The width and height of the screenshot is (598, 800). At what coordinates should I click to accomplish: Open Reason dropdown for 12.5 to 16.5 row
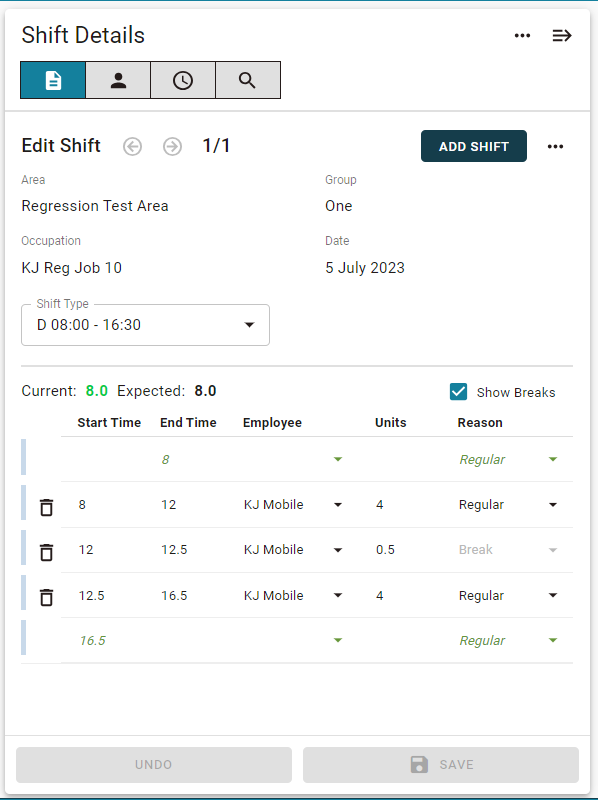[x=553, y=595]
